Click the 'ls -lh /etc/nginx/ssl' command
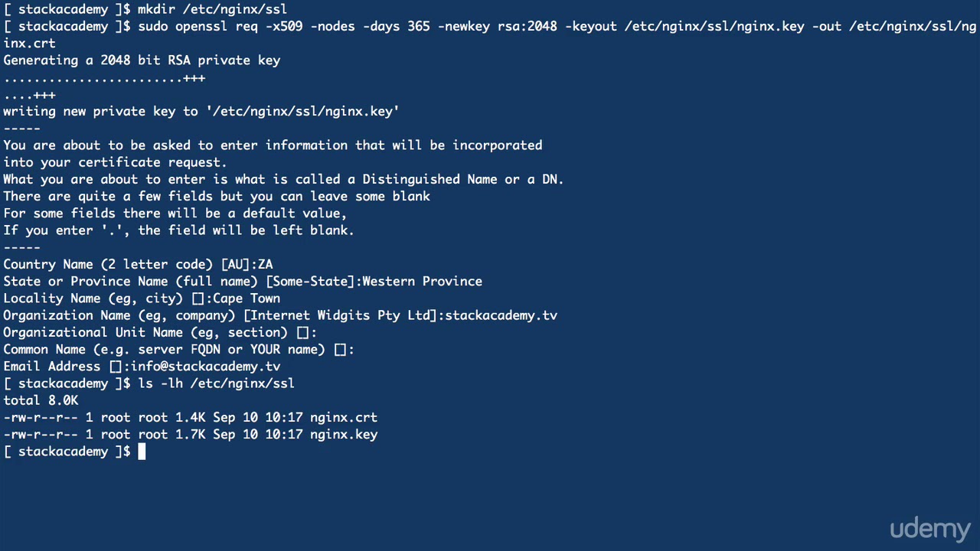Viewport: 980px width, 551px height. [216, 383]
